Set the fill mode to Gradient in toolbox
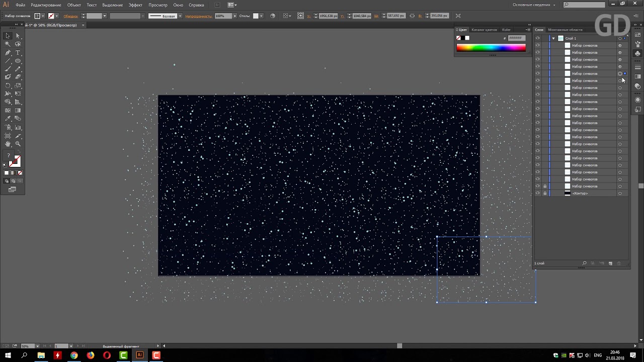 pyautogui.click(x=13, y=173)
